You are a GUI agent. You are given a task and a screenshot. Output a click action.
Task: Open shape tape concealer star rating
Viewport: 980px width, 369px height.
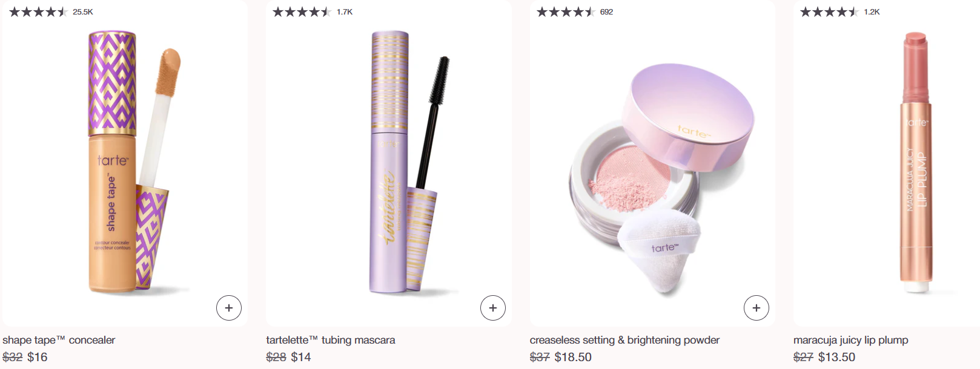pyautogui.click(x=38, y=12)
